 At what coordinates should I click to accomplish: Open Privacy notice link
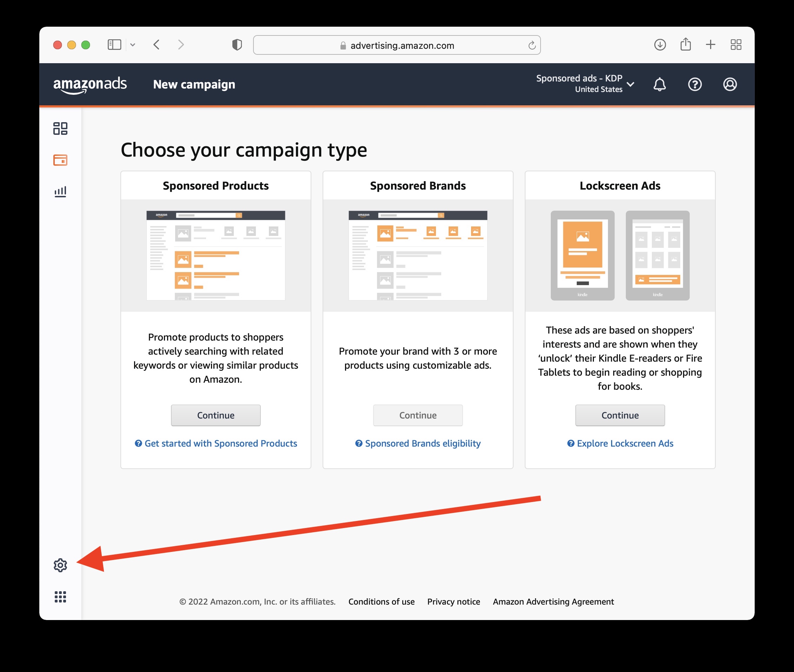454,601
